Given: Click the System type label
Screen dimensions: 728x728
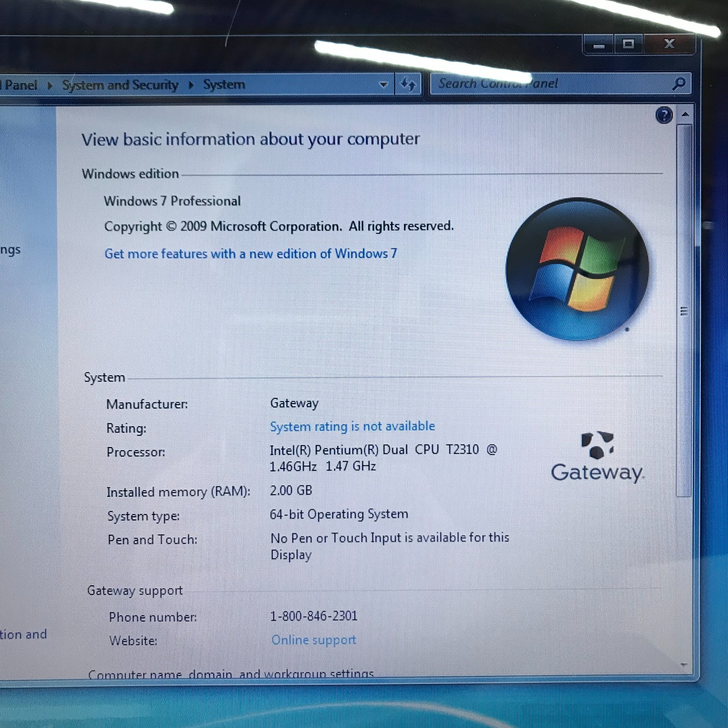Looking at the screenshot, I should [x=143, y=516].
